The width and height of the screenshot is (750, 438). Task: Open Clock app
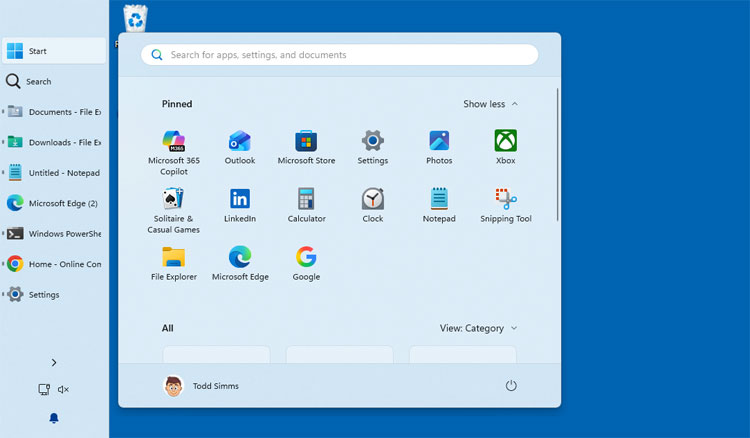coord(373,205)
